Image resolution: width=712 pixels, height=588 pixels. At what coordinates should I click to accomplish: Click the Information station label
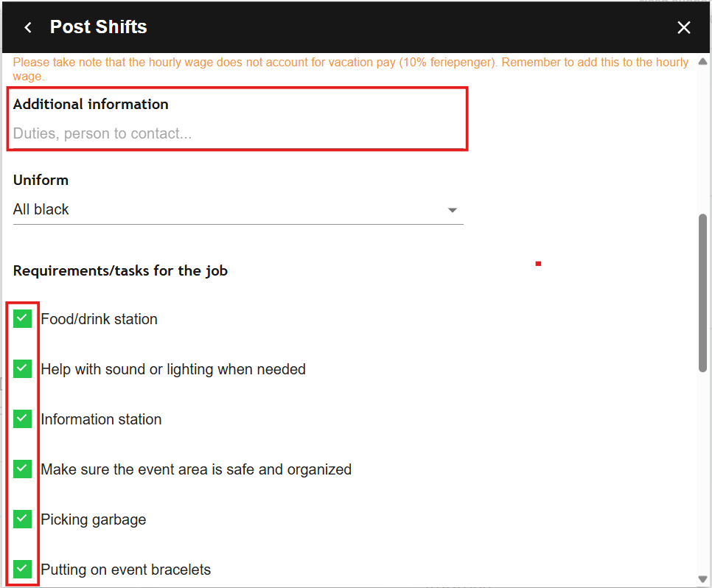(x=101, y=419)
